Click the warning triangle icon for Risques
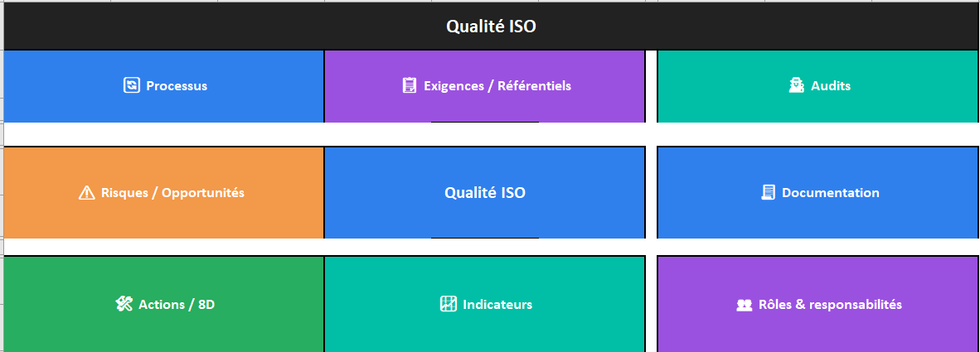This screenshot has height=352, width=980. click(x=86, y=193)
